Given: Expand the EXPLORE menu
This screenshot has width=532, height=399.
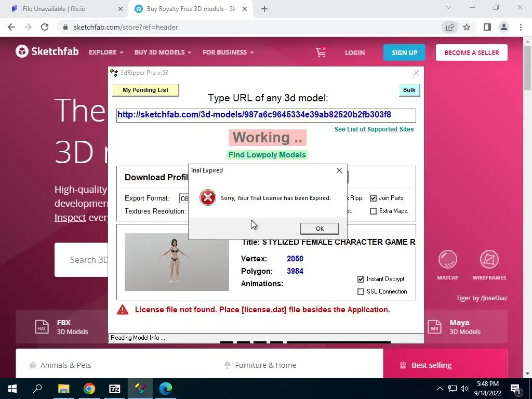Looking at the screenshot, I should coord(106,52).
